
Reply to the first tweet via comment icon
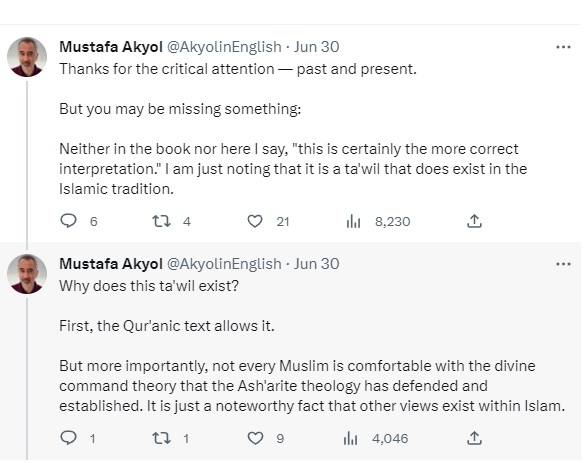click(x=69, y=221)
